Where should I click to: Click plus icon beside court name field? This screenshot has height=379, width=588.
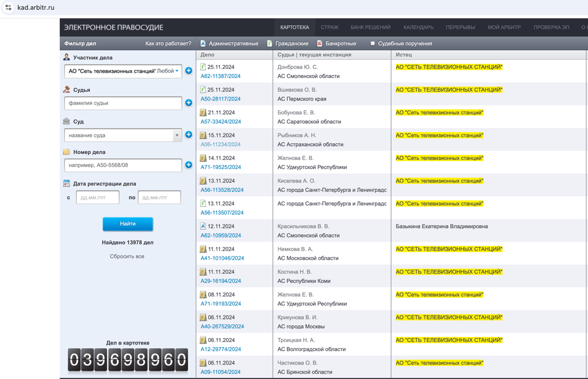[x=189, y=135]
